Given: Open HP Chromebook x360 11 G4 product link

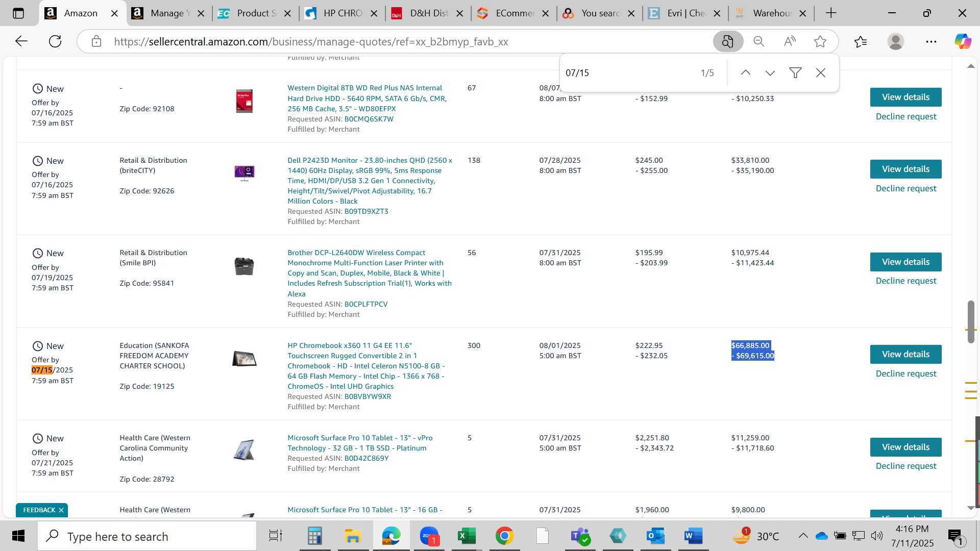Looking at the screenshot, I should pos(366,366).
